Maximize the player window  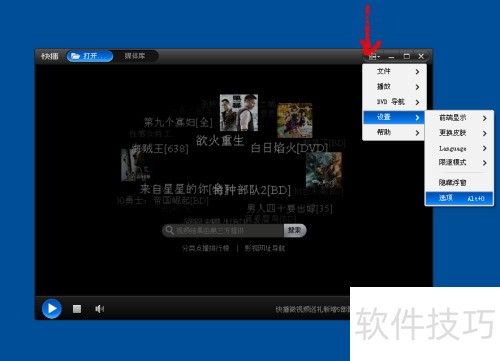click(x=407, y=56)
